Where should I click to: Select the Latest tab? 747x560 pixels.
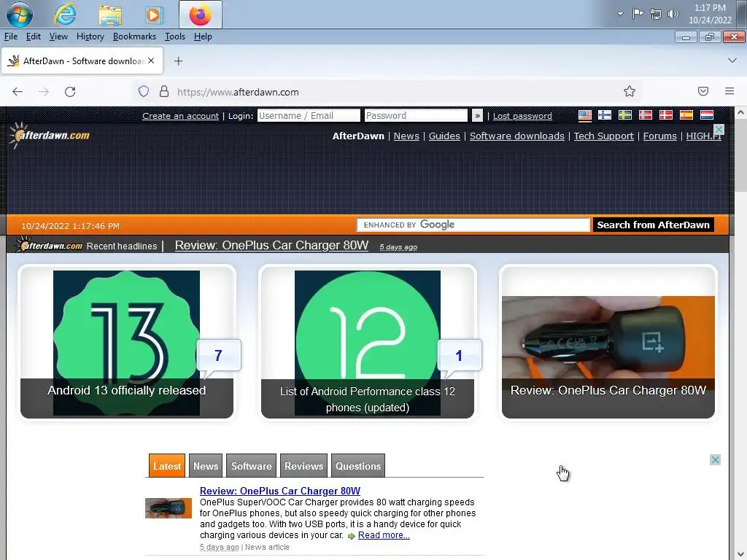167,466
